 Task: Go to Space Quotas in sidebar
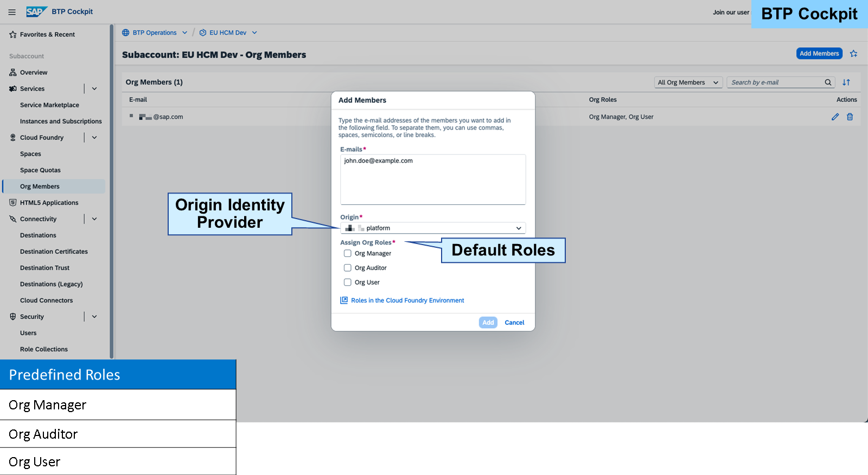click(40, 170)
